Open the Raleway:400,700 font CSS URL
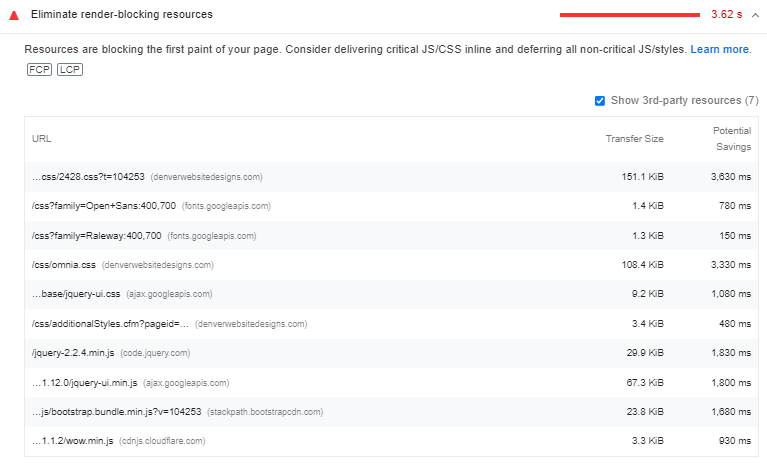The width and height of the screenshot is (767, 470). [x=96, y=235]
